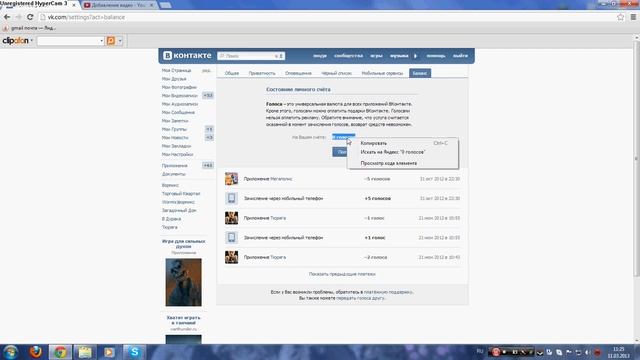Click 'сообщества' in the VK header
The height and width of the screenshot is (360, 640).
pyautogui.click(x=348, y=56)
